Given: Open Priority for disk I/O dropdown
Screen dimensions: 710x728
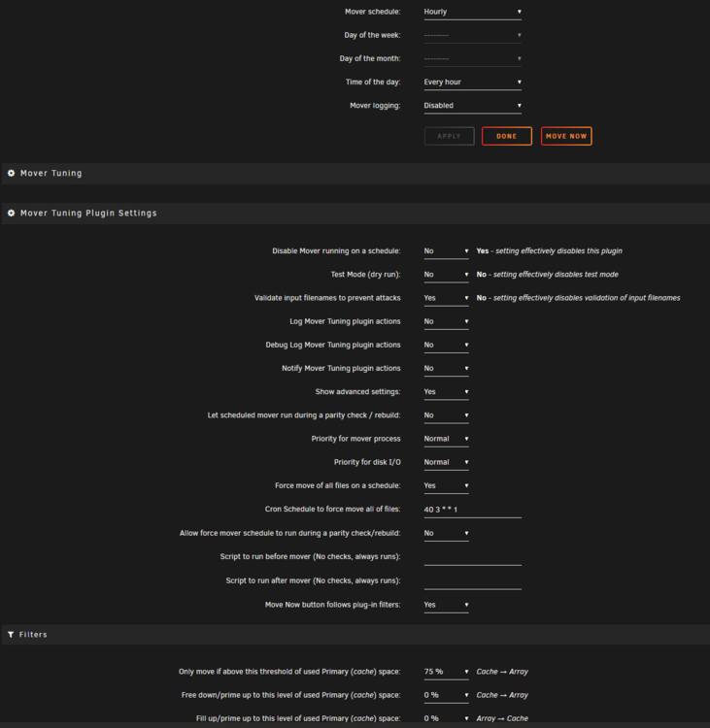Looking at the screenshot, I should click(446, 462).
